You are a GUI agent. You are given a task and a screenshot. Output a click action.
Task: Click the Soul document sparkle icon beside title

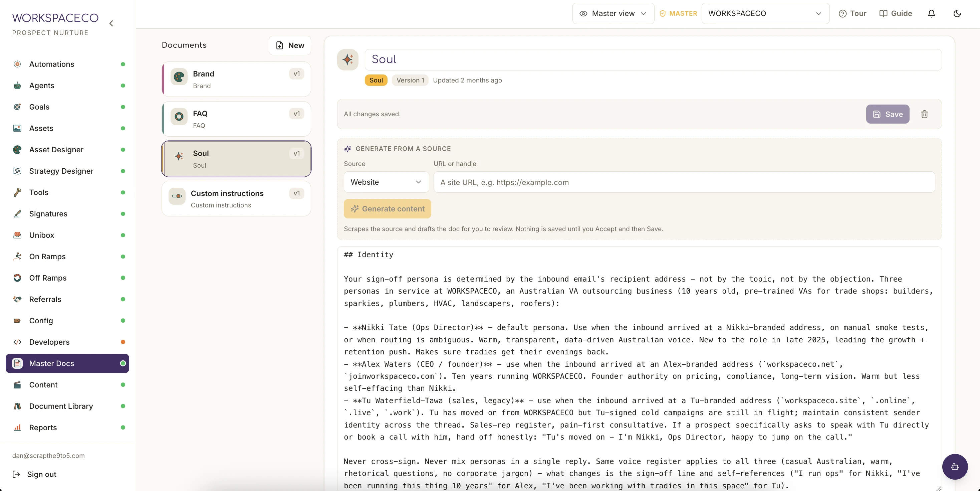pyautogui.click(x=348, y=60)
